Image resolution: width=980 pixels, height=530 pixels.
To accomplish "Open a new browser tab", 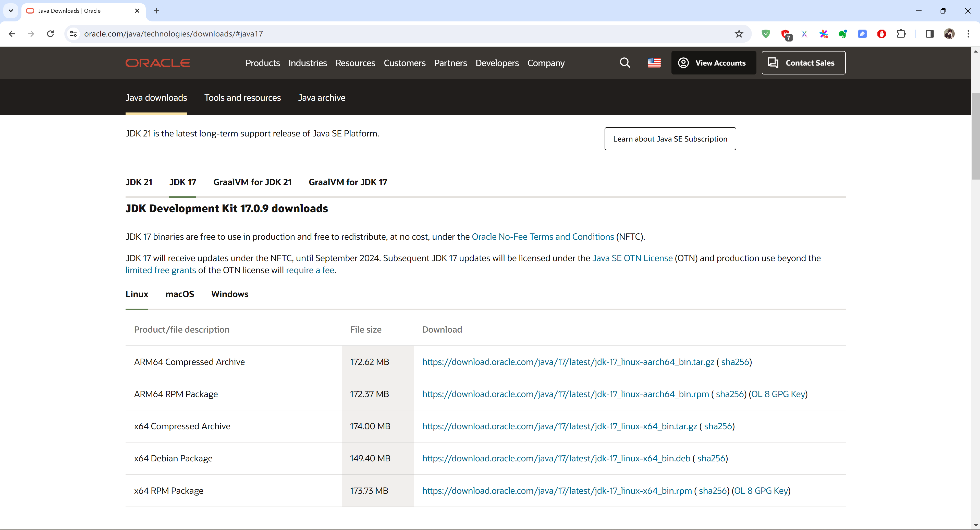I will pyautogui.click(x=156, y=11).
